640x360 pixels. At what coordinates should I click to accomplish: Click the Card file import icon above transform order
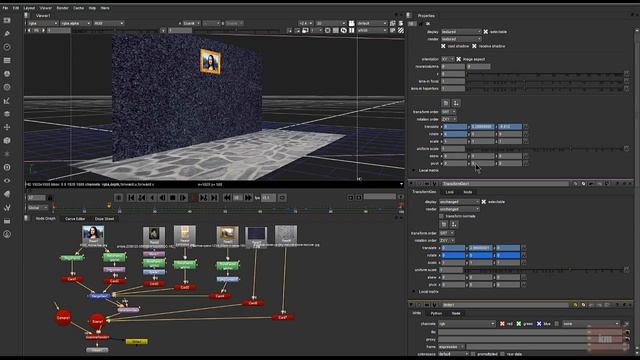coord(446,103)
